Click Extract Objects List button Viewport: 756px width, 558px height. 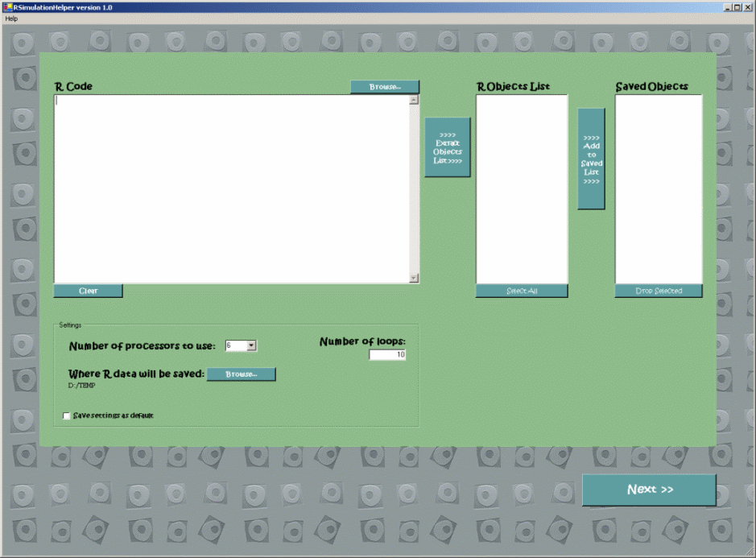(448, 147)
